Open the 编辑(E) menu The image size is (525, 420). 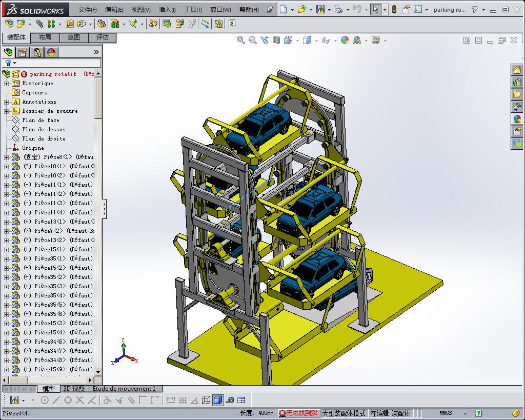pos(114,10)
